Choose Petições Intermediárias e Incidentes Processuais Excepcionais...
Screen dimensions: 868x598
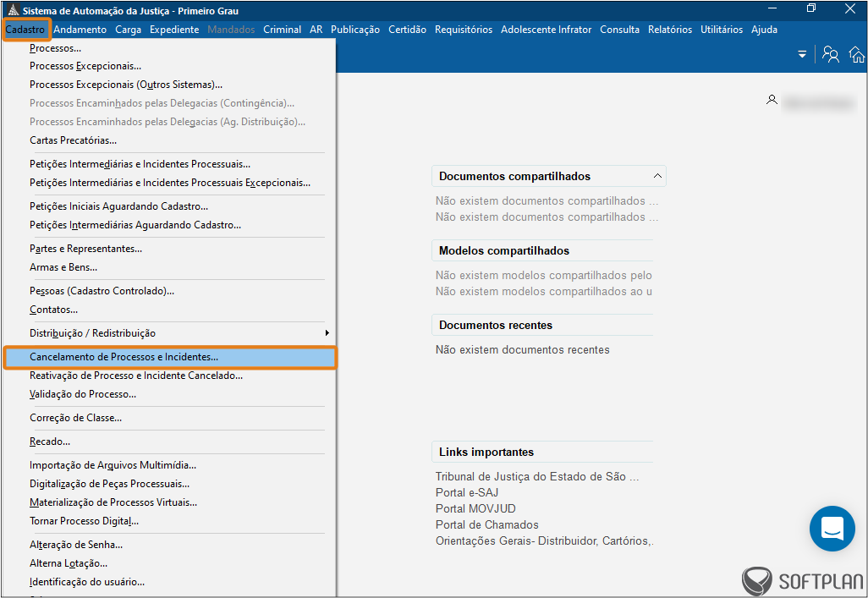click(169, 183)
